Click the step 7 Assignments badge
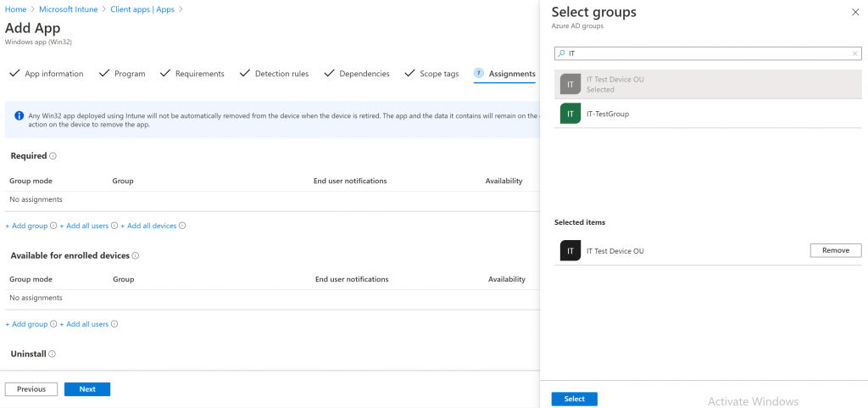Image resolution: width=868 pixels, height=408 pixels. pos(479,73)
